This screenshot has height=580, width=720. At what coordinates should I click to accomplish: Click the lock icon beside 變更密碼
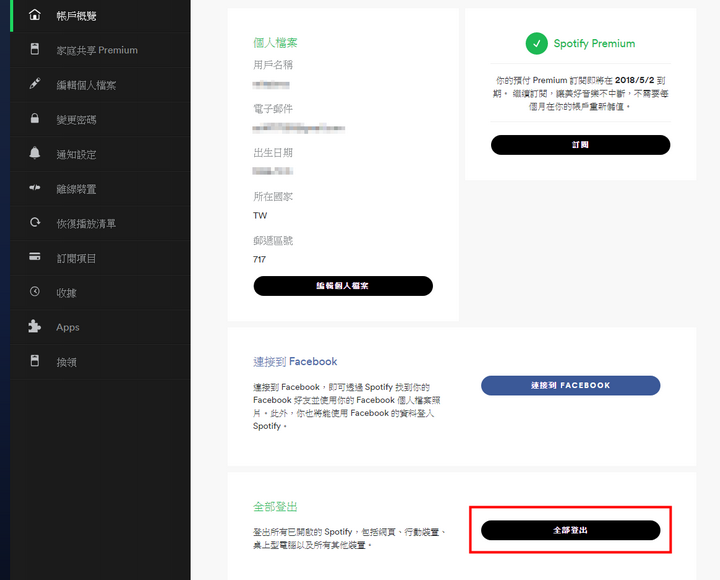coord(34,118)
